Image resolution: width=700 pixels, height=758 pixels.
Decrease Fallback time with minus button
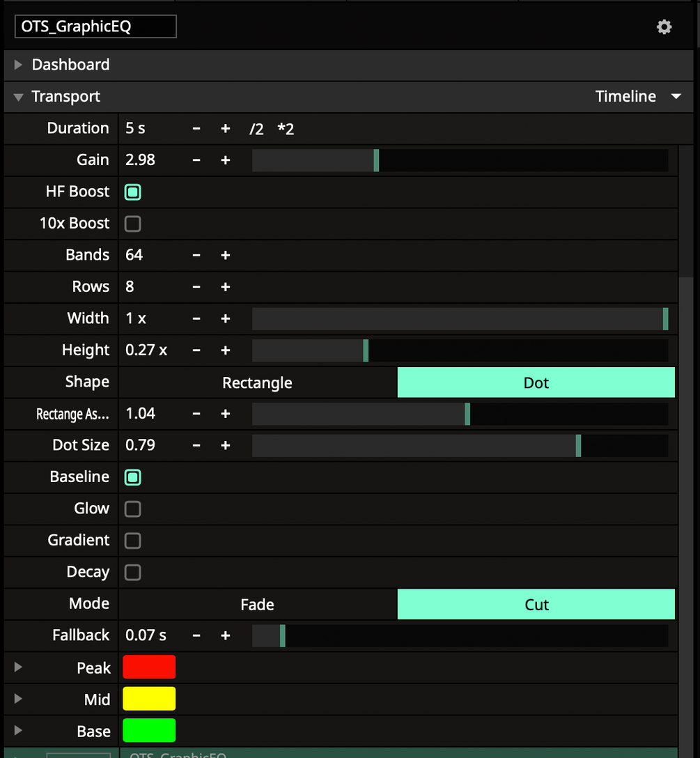pyautogui.click(x=196, y=635)
